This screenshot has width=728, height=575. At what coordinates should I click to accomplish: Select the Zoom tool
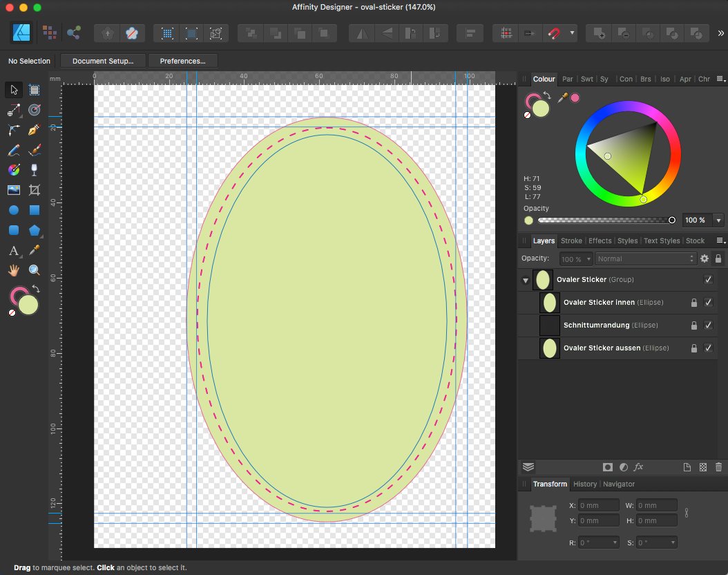click(x=34, y=270)
